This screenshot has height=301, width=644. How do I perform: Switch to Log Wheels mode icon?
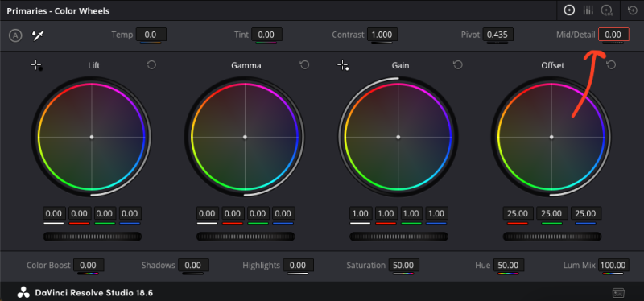[608, 10]
